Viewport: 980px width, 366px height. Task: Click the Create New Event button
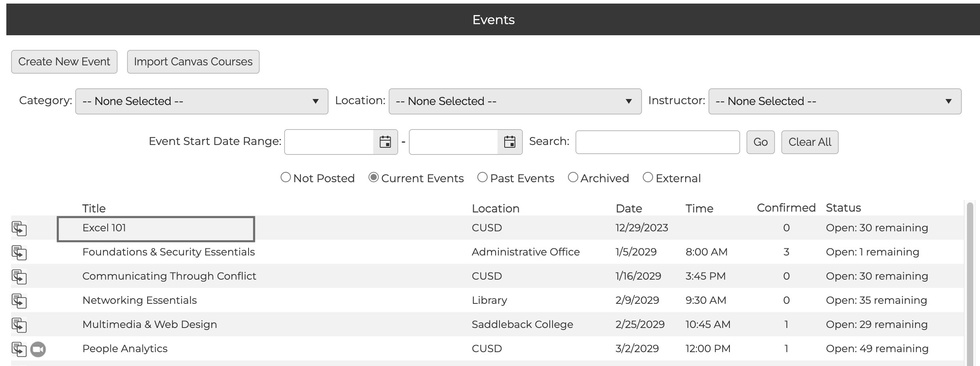click(64, 62)
